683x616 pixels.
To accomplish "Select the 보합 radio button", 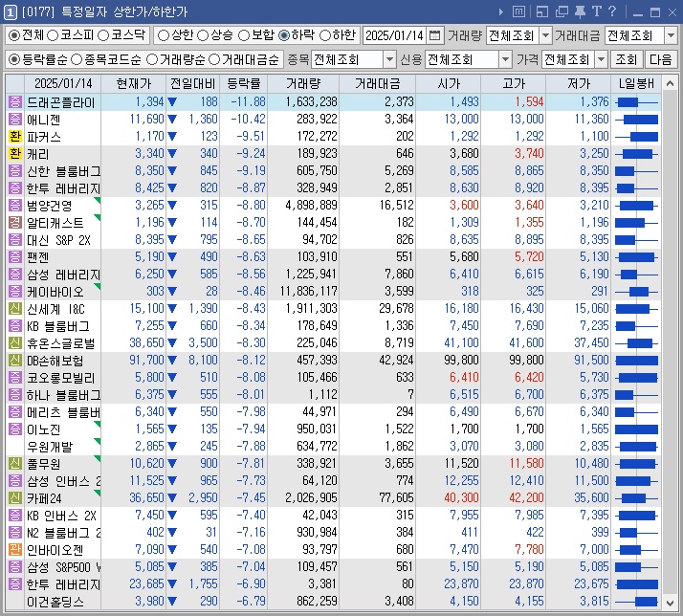I will click(x=244, y=35).
